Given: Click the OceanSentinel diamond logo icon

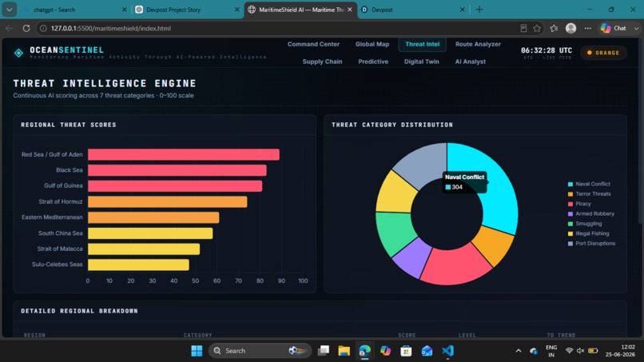Looking at the screenshot, I should (18, 53).
